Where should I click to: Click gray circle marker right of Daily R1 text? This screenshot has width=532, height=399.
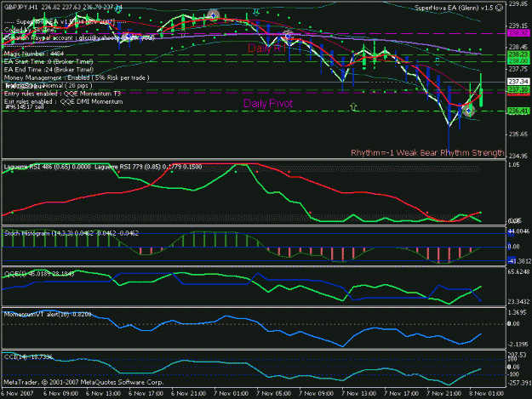click(x=288, y=35)
